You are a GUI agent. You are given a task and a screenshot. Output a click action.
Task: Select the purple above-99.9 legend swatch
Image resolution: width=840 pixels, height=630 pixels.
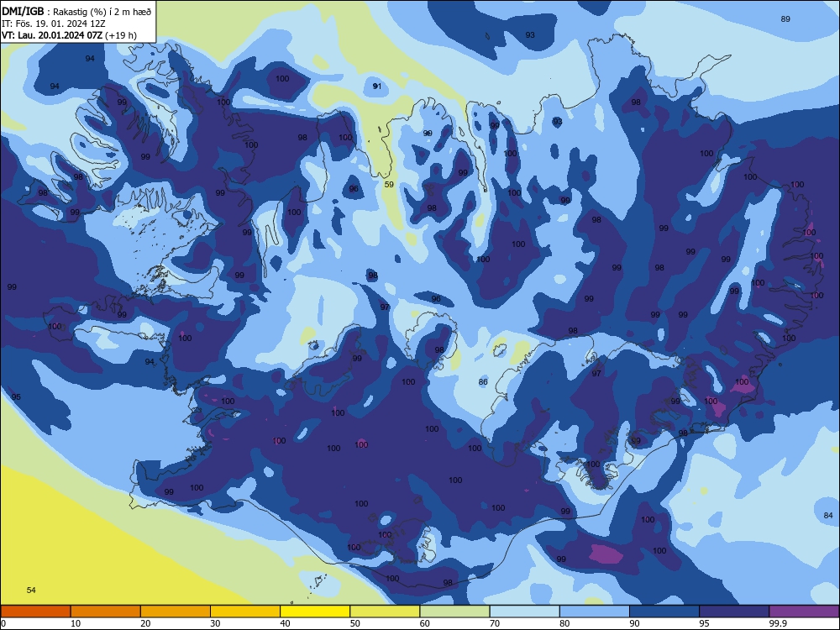click(804, 612)
